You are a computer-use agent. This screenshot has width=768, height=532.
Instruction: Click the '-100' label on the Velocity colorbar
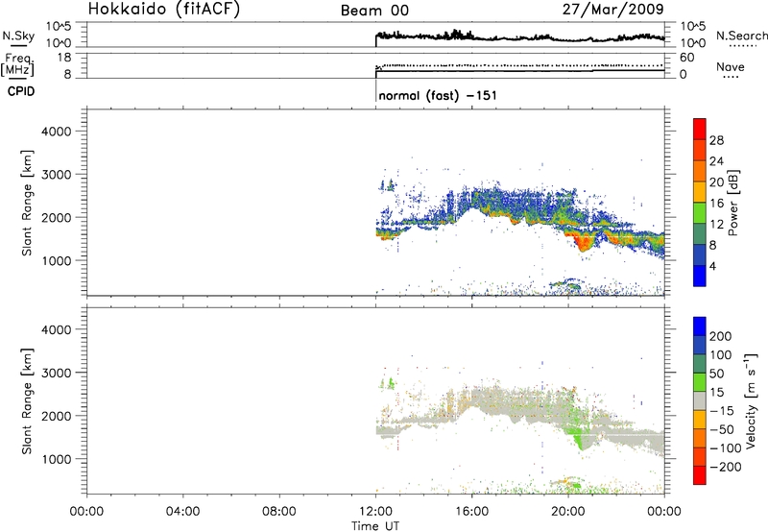click(725, 447)
